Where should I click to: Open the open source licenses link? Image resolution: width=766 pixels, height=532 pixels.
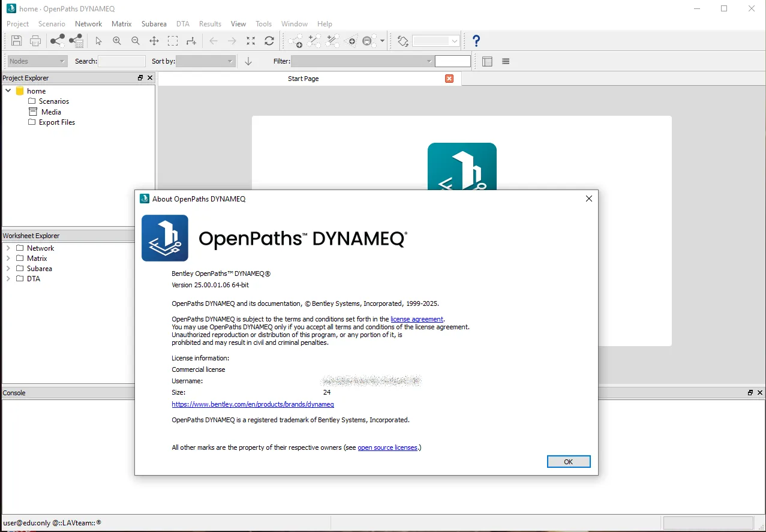point(387,447)
